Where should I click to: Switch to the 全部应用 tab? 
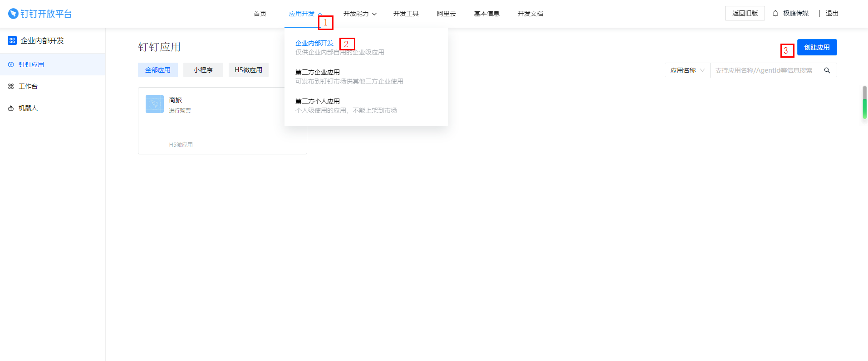(158, 70)
